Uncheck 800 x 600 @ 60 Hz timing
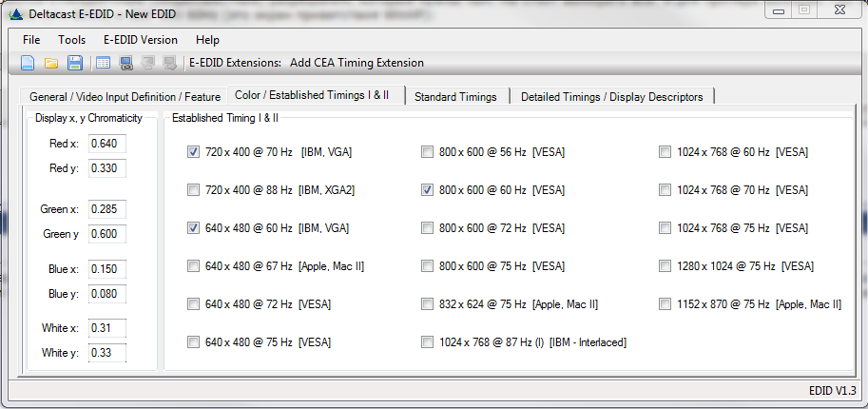Screen dimensions: 868x409 tap(427, 190)
